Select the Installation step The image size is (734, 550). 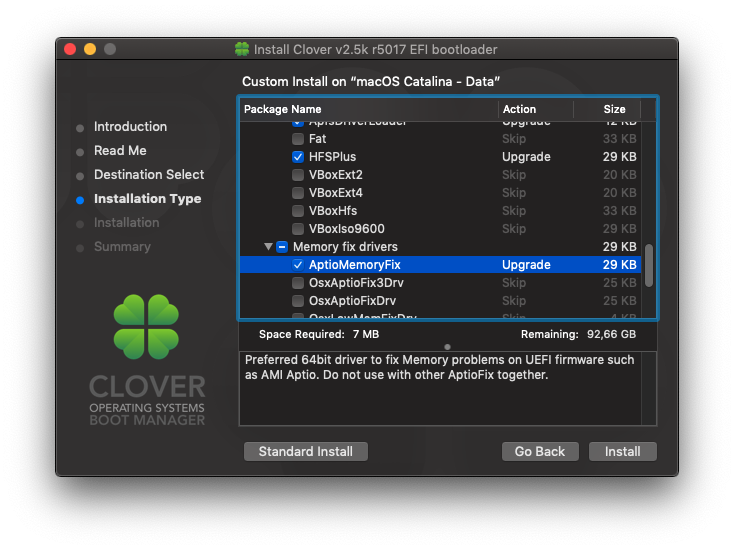point(127,223)
